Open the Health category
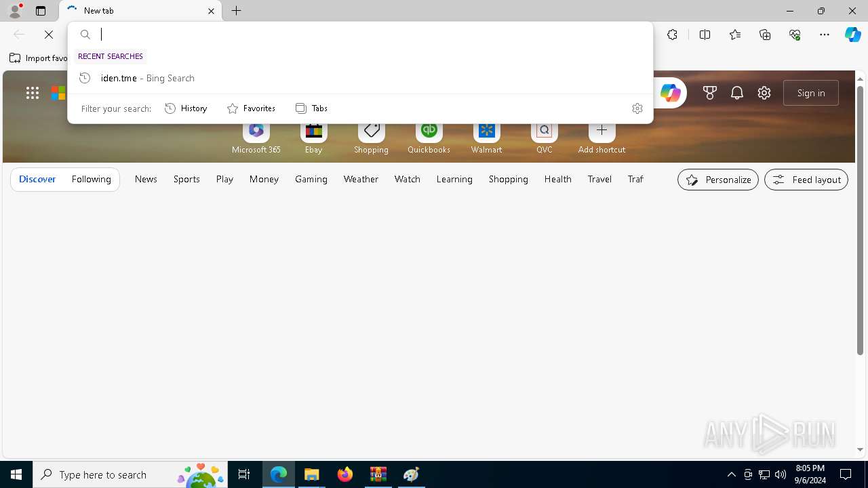 558,179
